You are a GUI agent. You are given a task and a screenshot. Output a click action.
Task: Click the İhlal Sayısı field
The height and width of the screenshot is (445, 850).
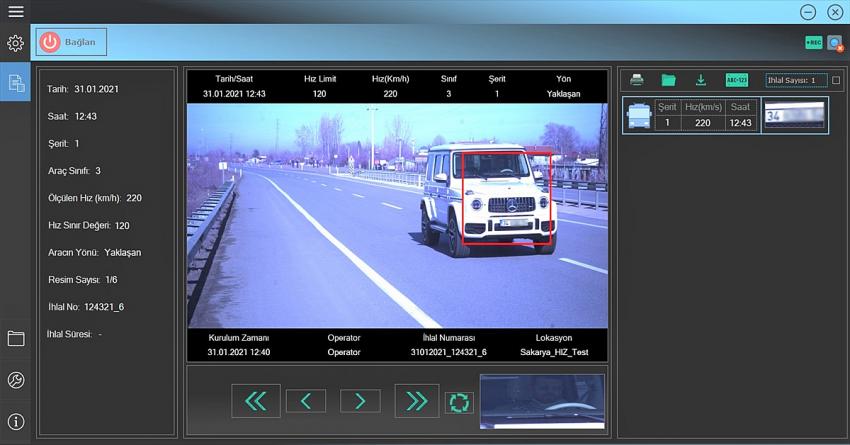point(796,80)
